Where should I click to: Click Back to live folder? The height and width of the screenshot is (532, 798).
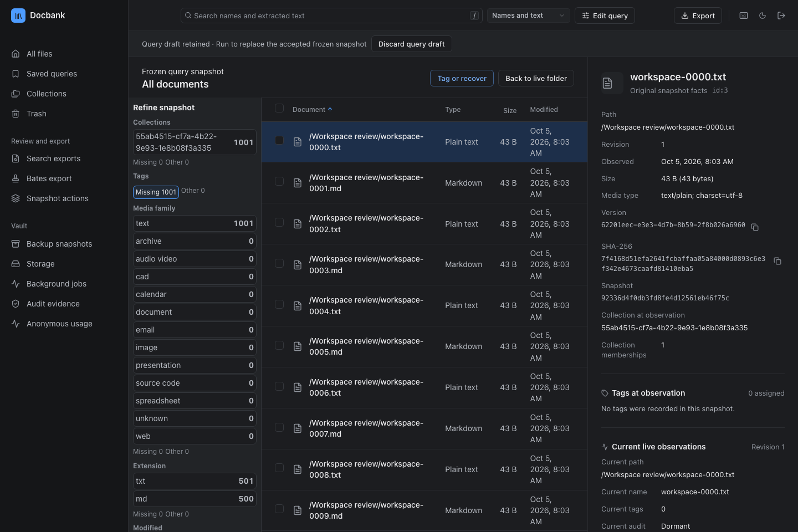(536, 78)
